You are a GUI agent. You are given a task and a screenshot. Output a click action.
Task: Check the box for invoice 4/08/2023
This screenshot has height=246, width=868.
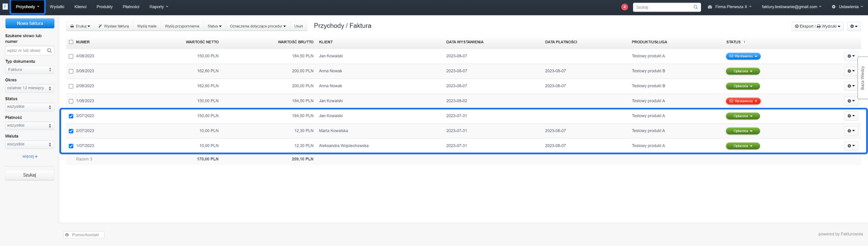(71, 57)
